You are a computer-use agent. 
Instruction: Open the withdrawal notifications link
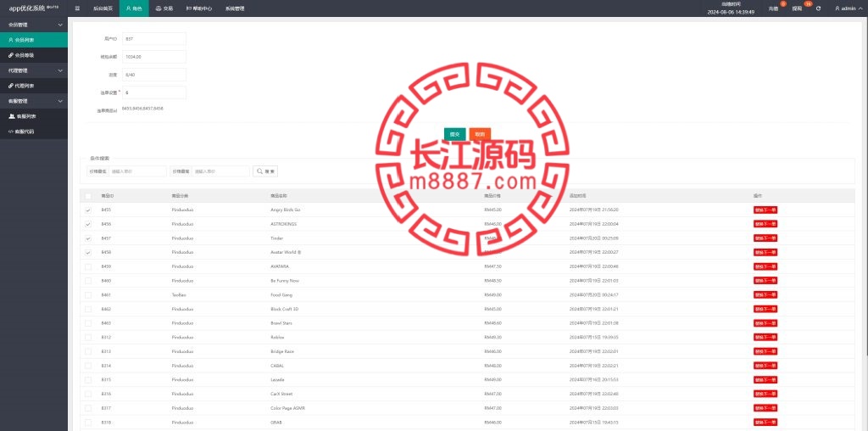(x=797, y=8)
